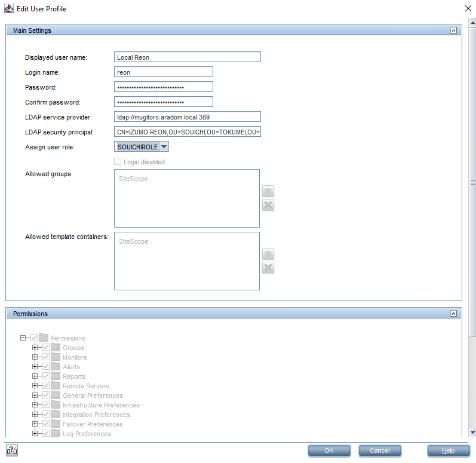Click the General Preferences folder icon
This screenshot has width=476, height=463.
[x=56, y=395]
